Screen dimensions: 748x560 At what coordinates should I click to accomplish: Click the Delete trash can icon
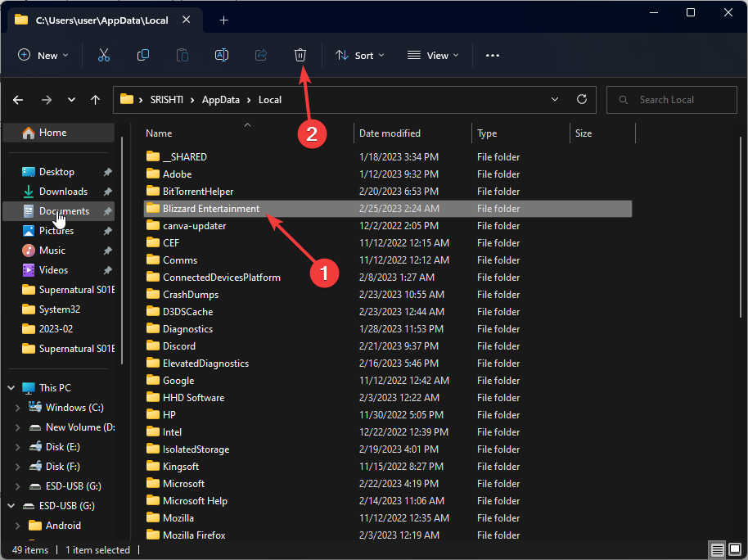[x=300, y=56]
